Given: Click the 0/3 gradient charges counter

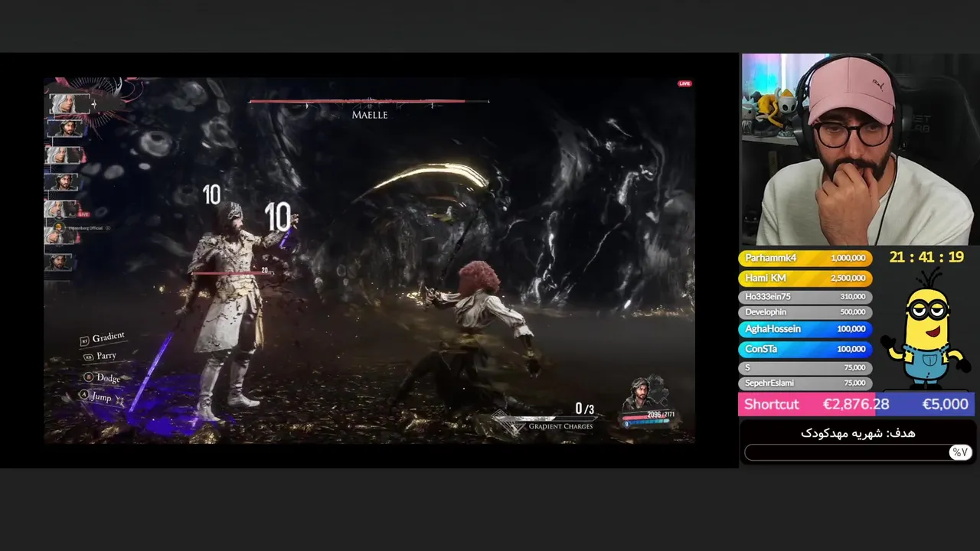Looking at the screenshot, I should (x=584, y=409).
